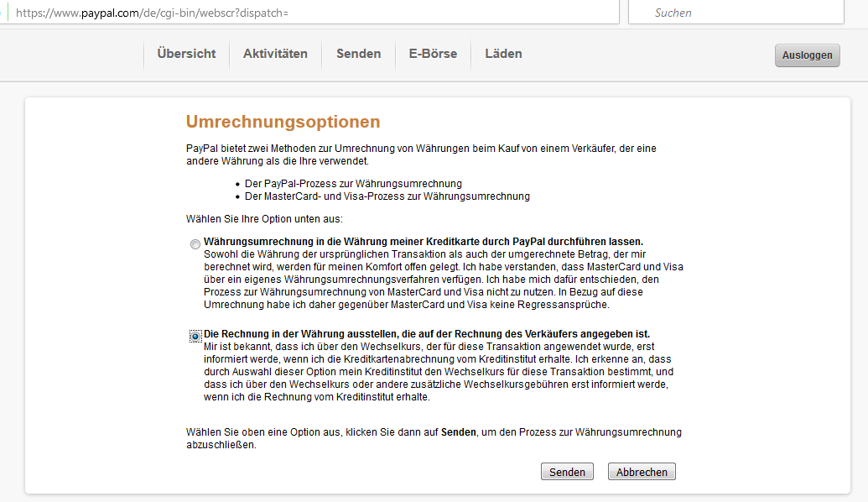
Task: Select PayPal currency conversion radio option
Action: 195,244
